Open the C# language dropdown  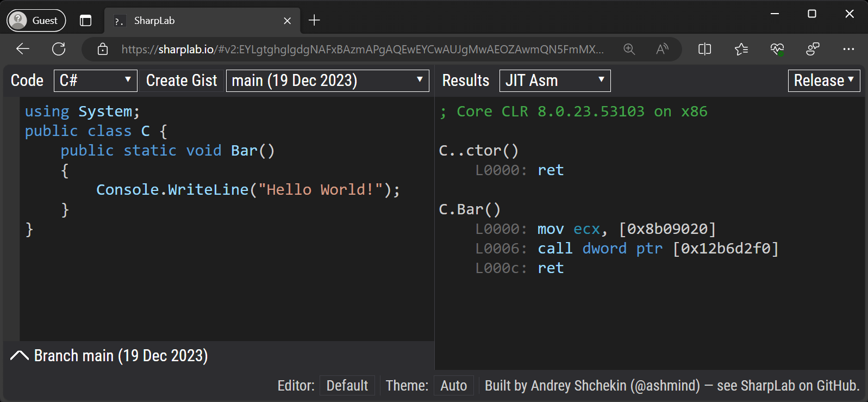pyautogui.click(x=95, y=81)
